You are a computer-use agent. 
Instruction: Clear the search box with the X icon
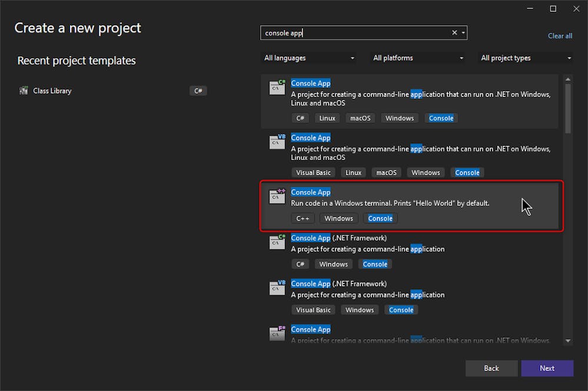click(x=454, y=32)
